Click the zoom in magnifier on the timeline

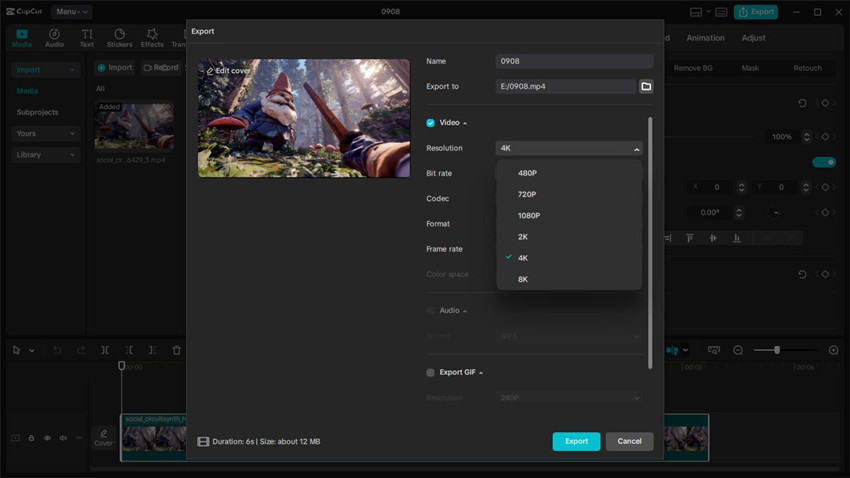834,350
